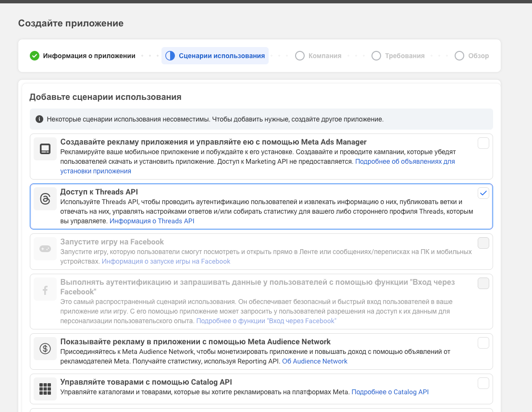
Task: Open the Подробнее о Catalog API link
Action: coord(390,392)
